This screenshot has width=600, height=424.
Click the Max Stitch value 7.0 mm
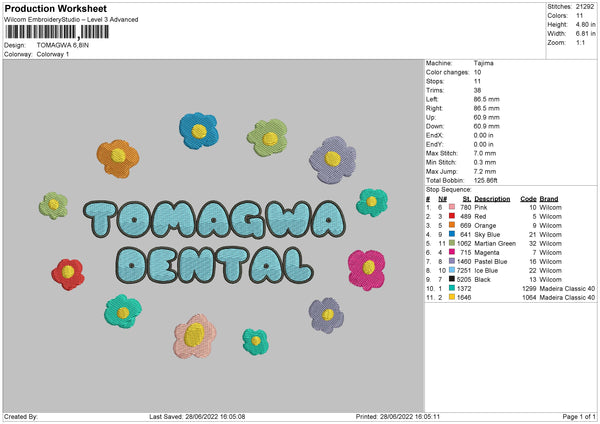(x=485, y=153)
